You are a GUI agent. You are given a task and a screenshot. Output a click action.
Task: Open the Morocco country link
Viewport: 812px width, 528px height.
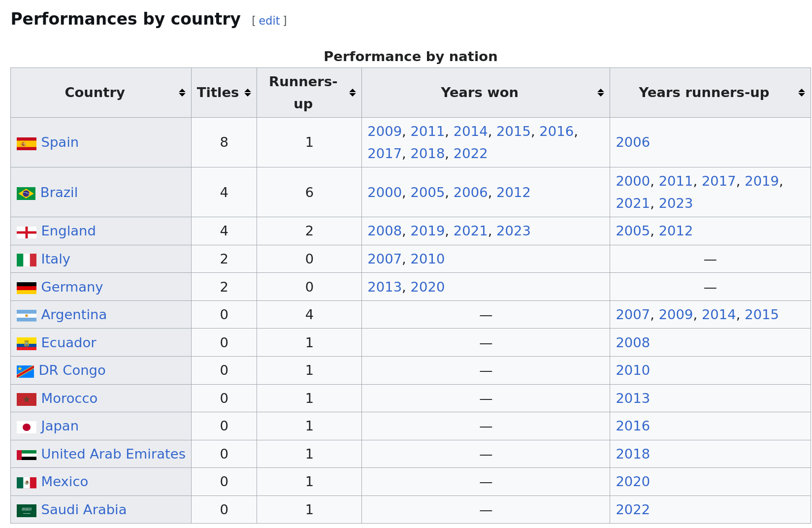[69, 398]
